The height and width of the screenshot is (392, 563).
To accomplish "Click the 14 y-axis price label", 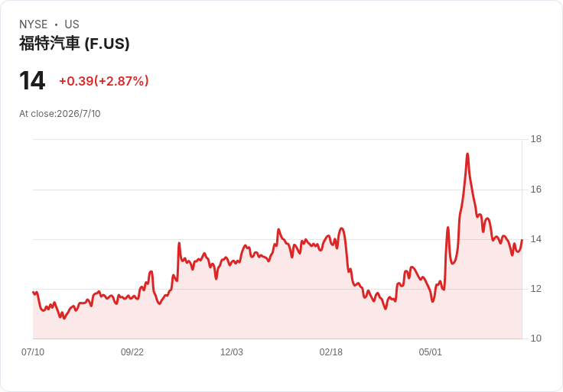I will tap(536, 239).
